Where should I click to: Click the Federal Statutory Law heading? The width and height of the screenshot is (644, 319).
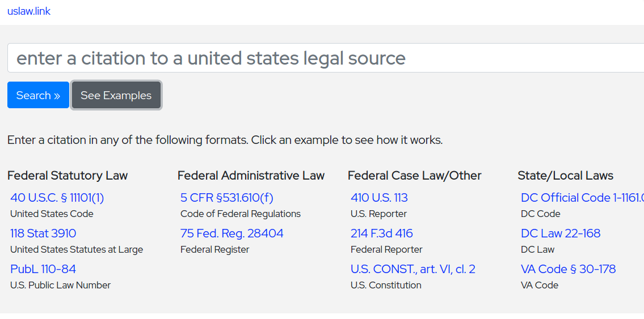68,176
